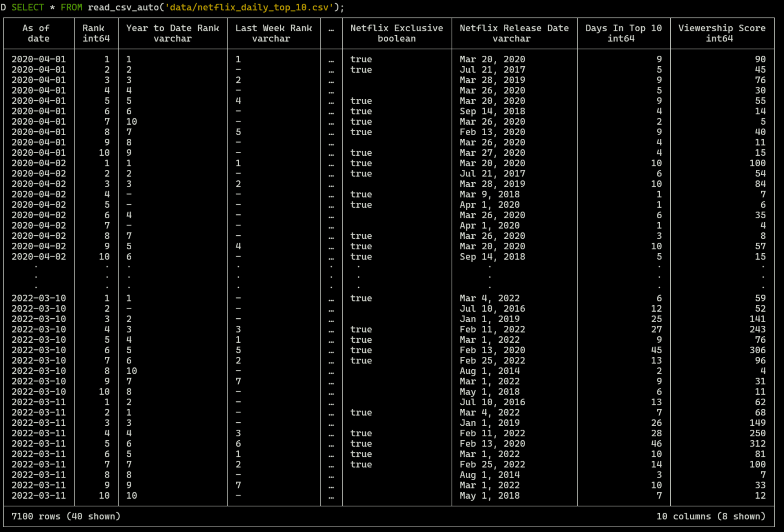Screen dimensions: 784x532
Task: Click Days In Top 10 value 45
Action: (657, 350)
